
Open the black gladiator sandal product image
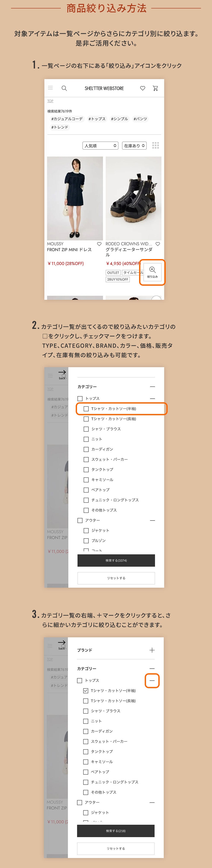coord(133,198)
